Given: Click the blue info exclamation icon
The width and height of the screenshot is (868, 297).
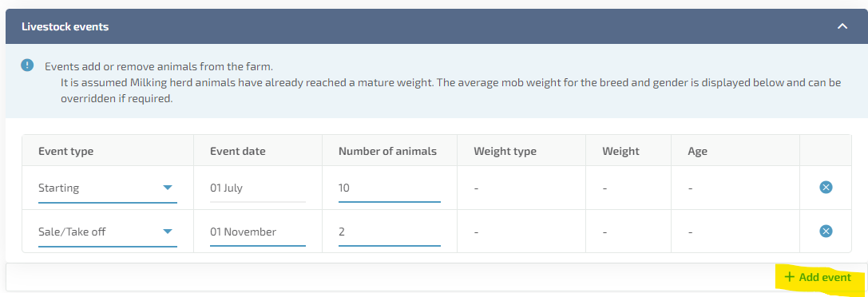Looking at the screenshot, I should tap(27, 65).
